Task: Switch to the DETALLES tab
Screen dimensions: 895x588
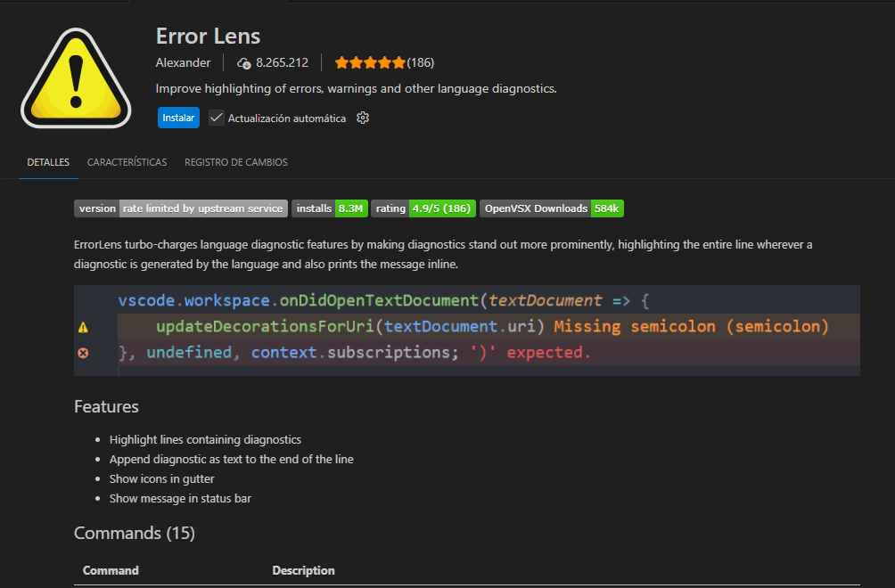Action: pos(48,162)
